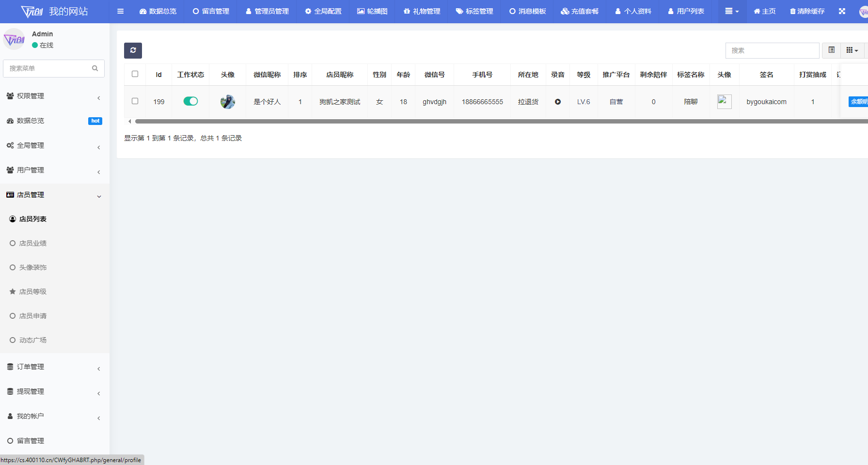
Task: Click the blue 余额明细 button in row
Action: (x=858, y=102)
